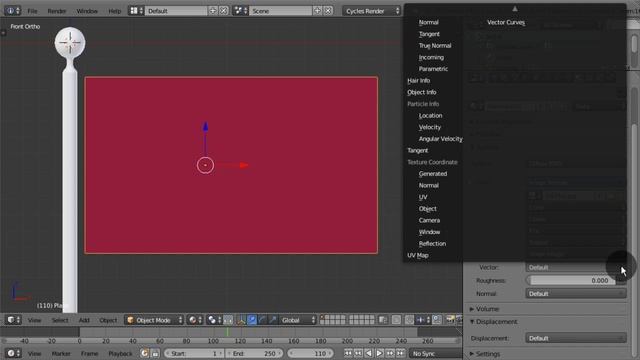640x360 pixels.
Task: Delete the Default screen layout
Action: click(x=224, y=11)
